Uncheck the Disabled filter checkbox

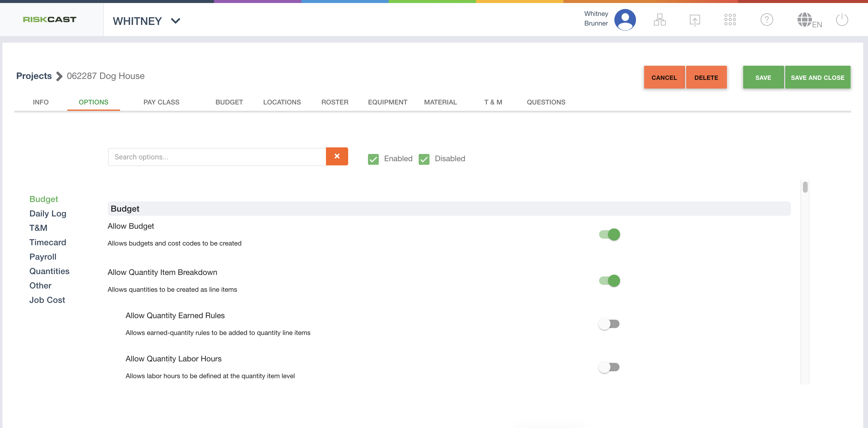click(424, 159)
